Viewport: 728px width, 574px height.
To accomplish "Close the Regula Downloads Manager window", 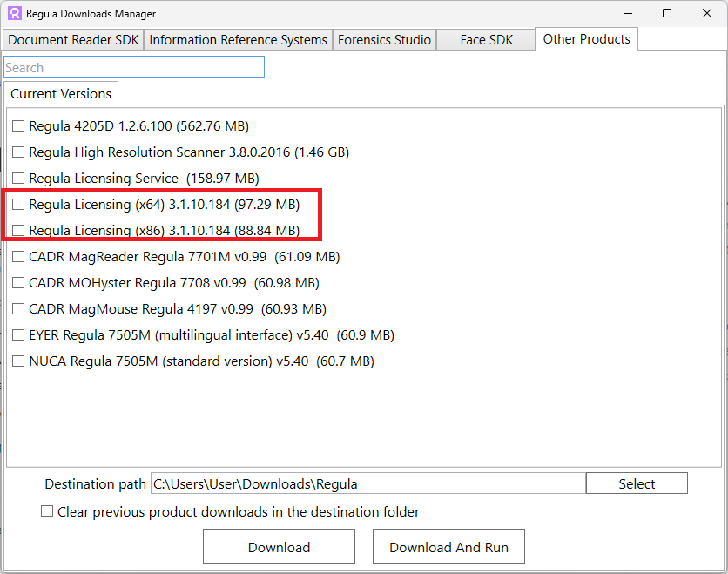I will [706, 13].
